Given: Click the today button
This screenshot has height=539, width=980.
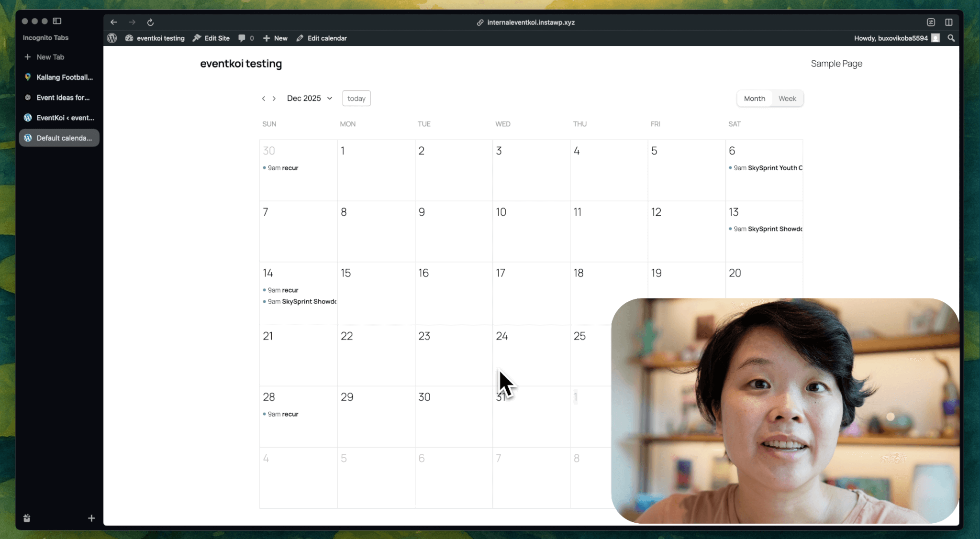Looking at the screenshot, I should tap(356, 99).
